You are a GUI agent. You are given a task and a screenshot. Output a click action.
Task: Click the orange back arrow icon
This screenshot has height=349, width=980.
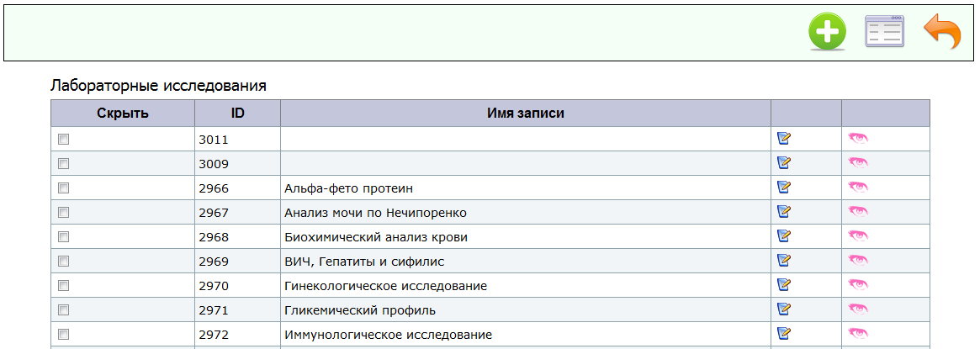(x=942, y=33)
